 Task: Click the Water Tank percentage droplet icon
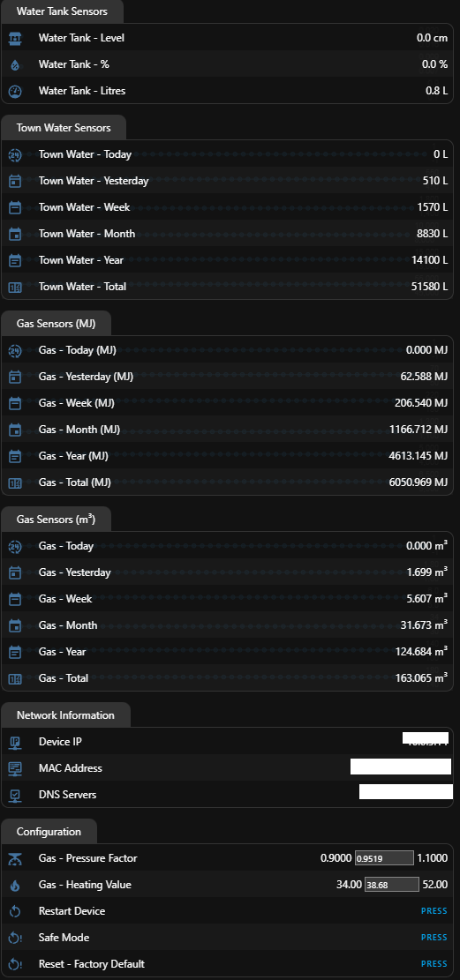[15, 64]
